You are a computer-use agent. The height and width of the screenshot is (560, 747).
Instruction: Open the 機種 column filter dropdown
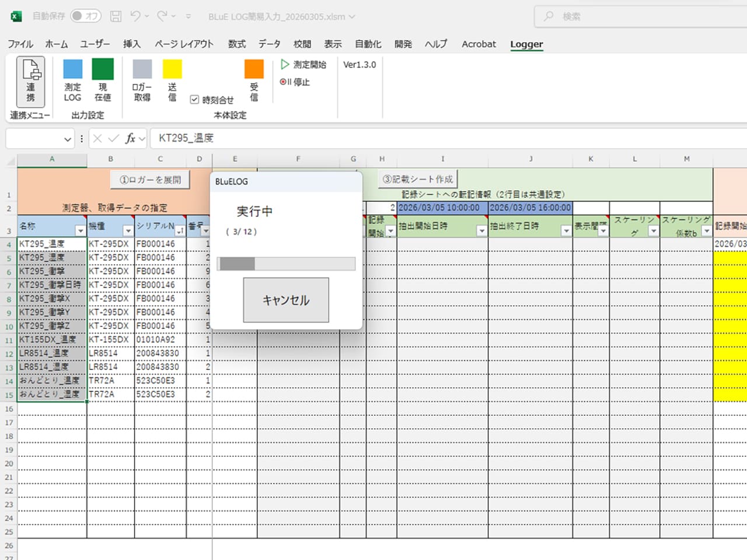(x=128, y=231)
